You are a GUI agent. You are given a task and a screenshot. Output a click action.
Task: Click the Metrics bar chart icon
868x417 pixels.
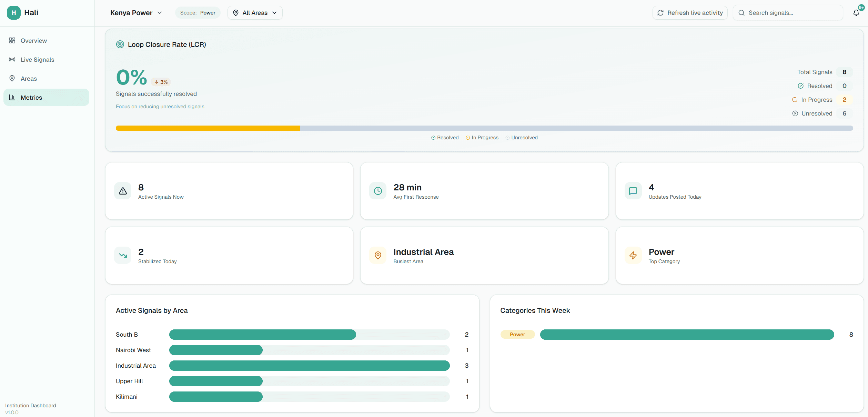(x=12, y=98)
